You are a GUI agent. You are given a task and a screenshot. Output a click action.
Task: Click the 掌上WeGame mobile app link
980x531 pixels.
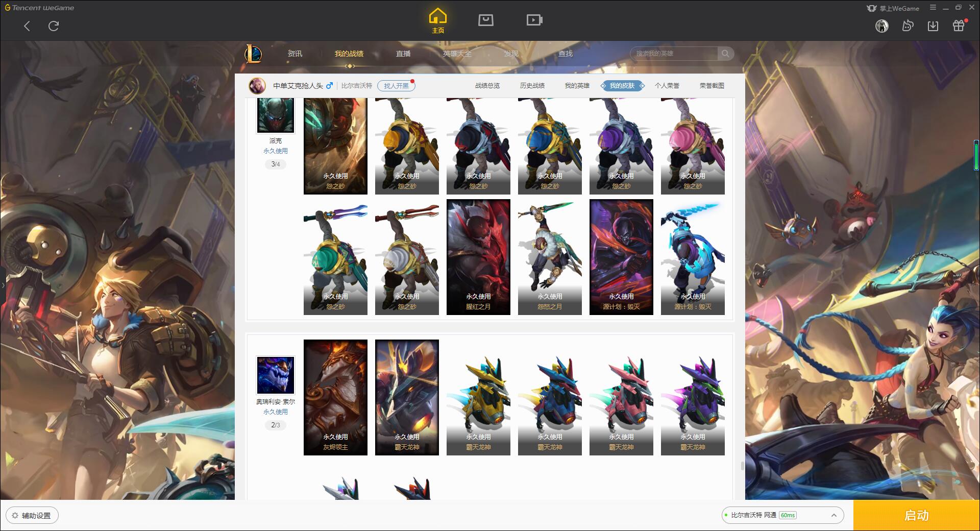click(x=893, y=8)
